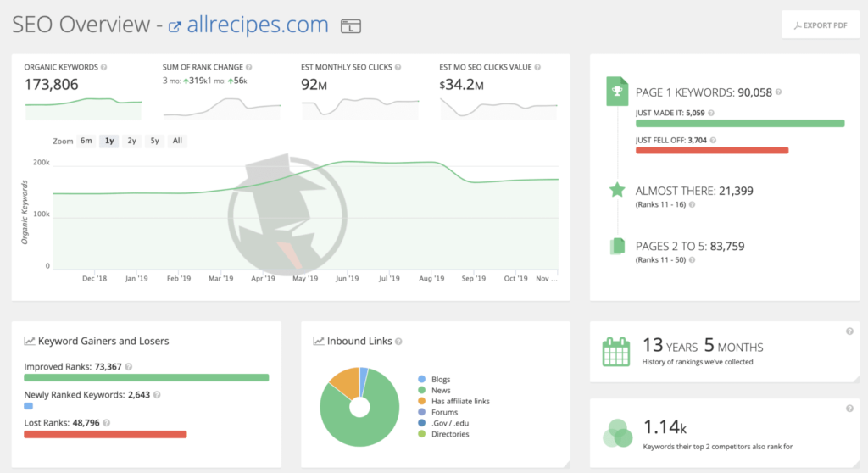Set chart zoom to All
Image resolution: width=868 pixels, height=473 pixels.
[177, 141]
